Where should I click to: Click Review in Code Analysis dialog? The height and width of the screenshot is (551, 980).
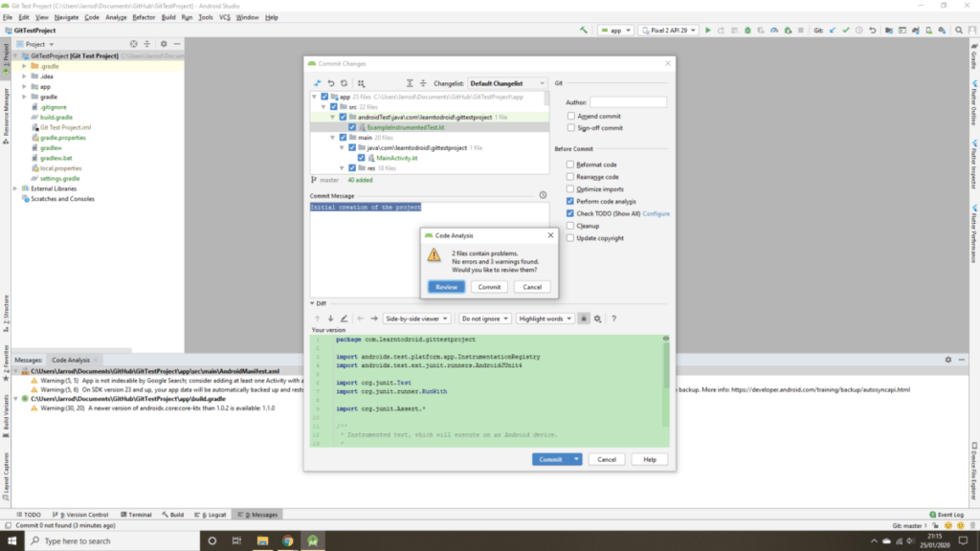(x=446, y=287)
